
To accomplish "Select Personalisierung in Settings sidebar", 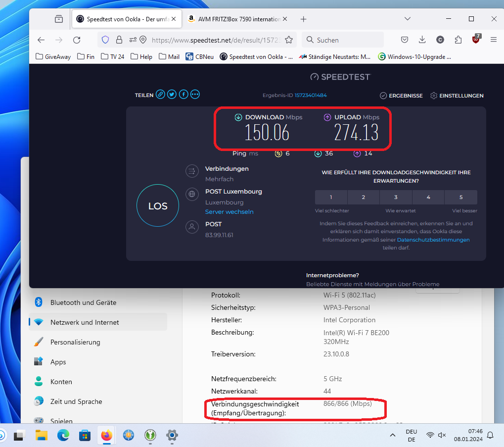I will click(x=98, y=342).
